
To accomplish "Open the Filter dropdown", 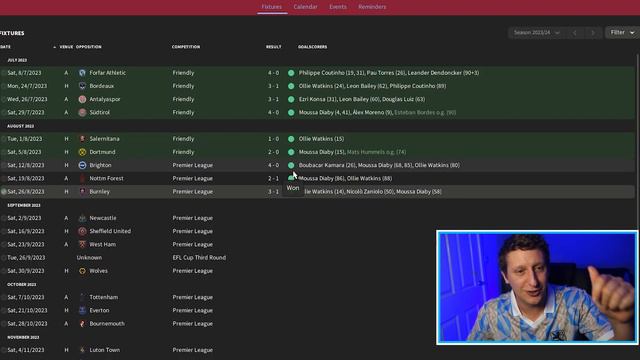I will (622, 32).
